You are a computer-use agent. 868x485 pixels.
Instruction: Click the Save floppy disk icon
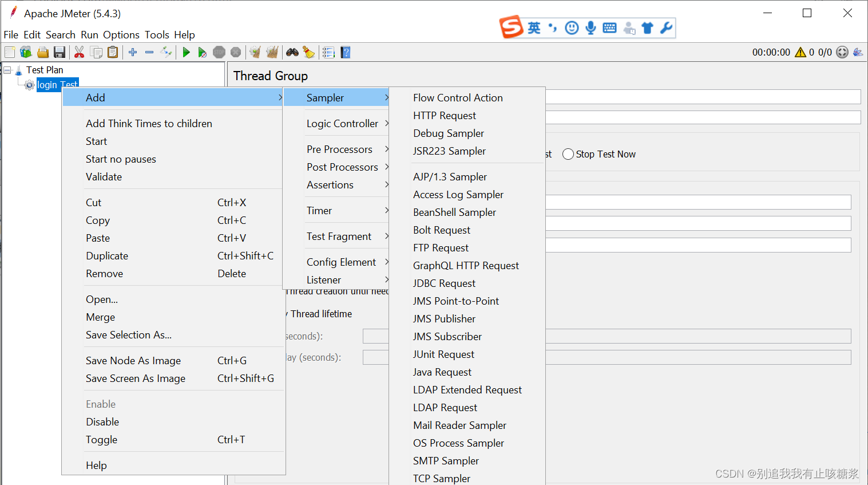pos(59,52)
